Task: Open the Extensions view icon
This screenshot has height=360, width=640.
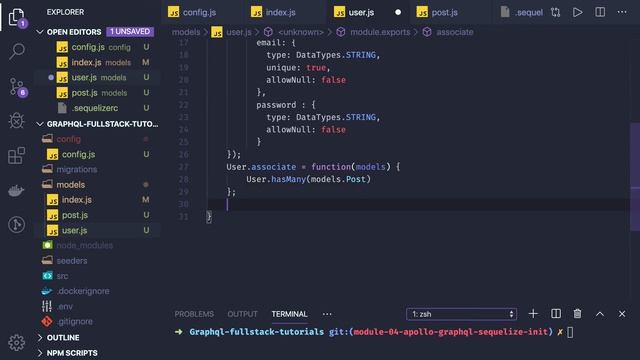Action: (17, 156)
